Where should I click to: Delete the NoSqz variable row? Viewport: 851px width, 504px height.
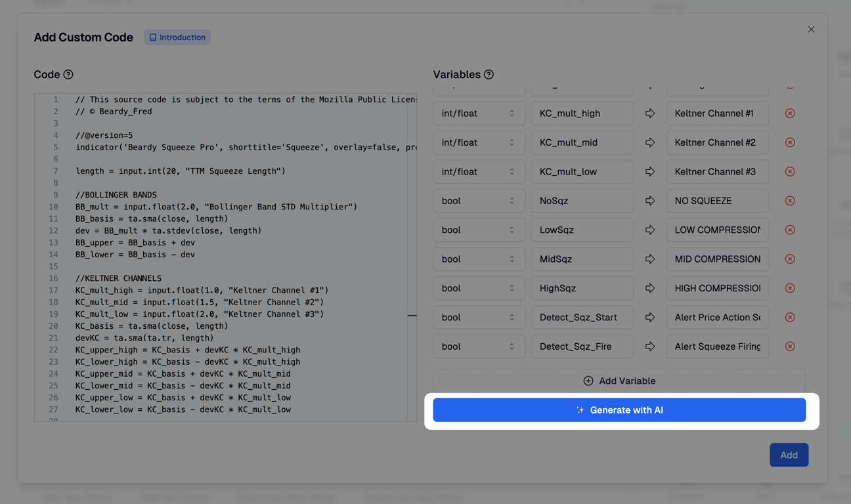coord(790,201)
